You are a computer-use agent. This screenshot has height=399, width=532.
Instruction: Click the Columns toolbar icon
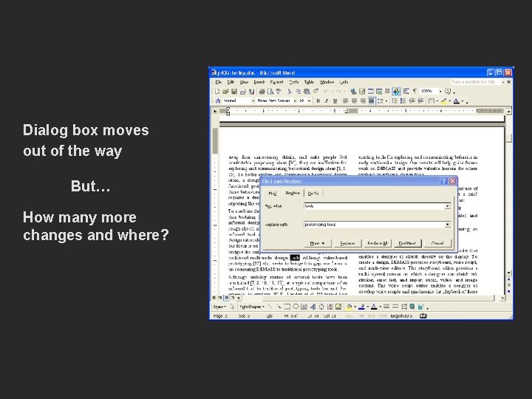click(387, 92)
